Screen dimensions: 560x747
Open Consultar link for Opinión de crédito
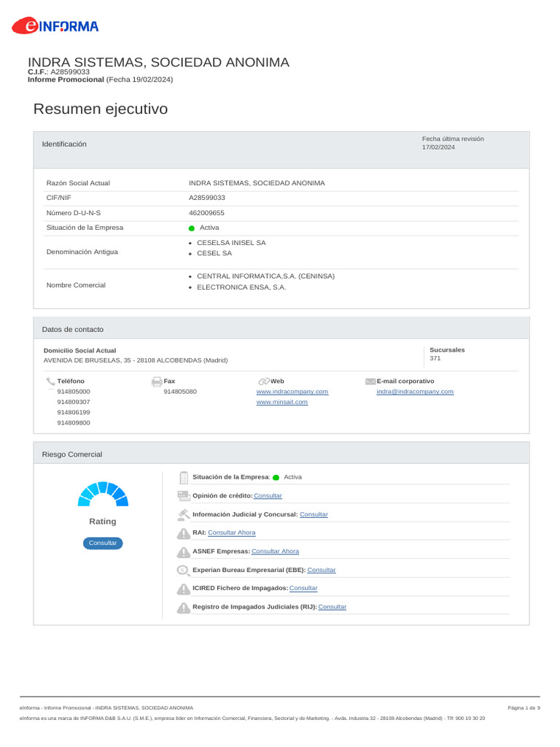(268, 496)
